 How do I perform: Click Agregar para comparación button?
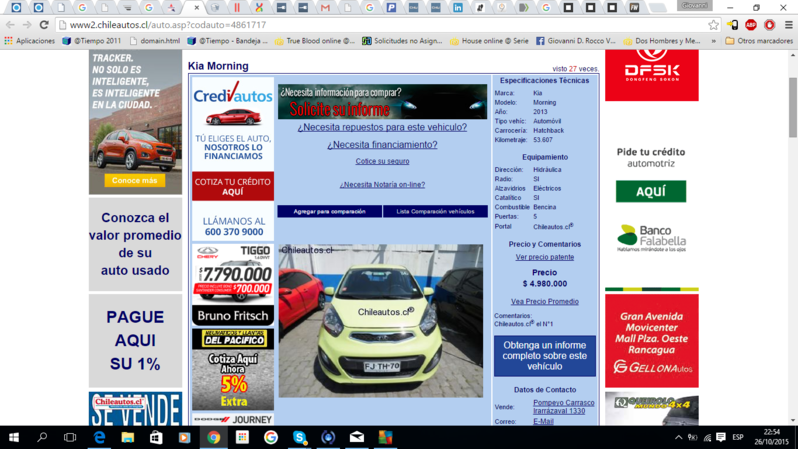point(329,211)
